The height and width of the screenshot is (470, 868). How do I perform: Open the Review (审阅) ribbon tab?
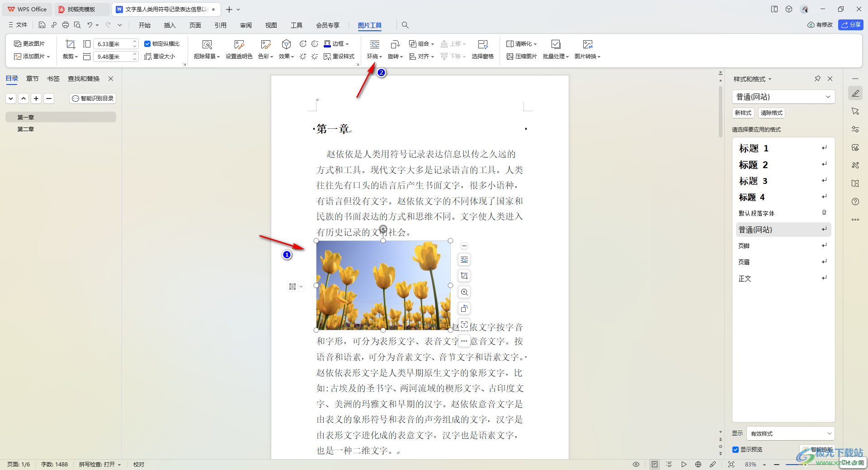(x=246, y=25)
